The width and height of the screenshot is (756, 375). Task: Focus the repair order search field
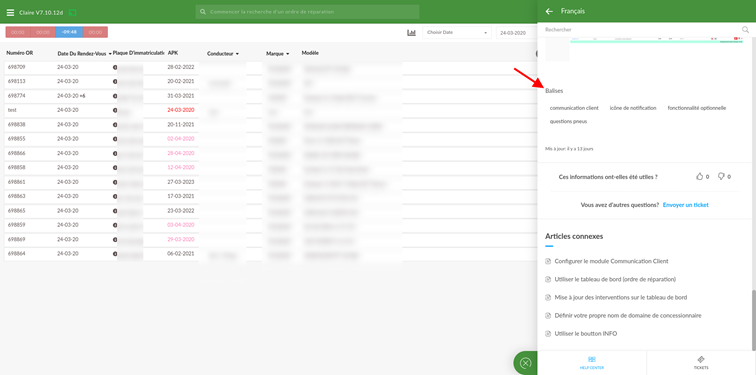[308, 12]
